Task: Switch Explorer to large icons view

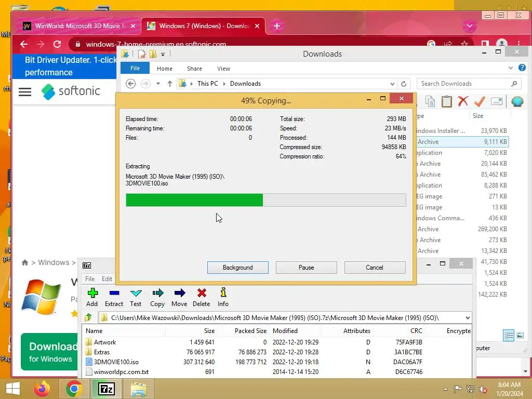Action: 520,335
